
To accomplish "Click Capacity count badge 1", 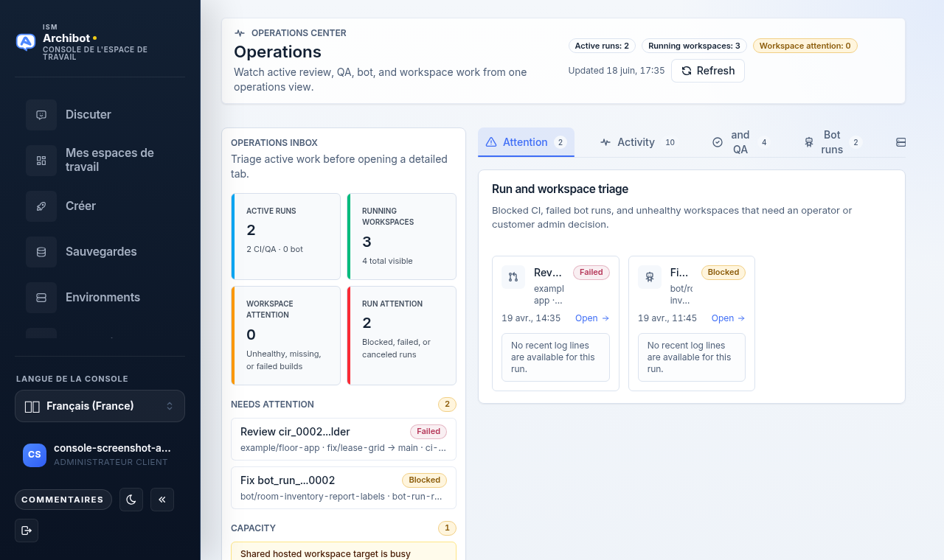I will click(447, 528).
